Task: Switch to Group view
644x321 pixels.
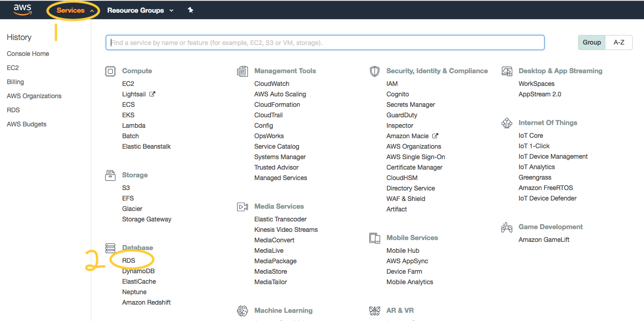Action: (592, 42)
